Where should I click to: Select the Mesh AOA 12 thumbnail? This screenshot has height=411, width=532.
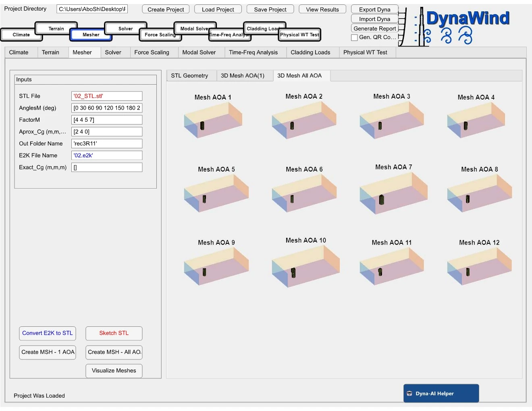coord(479,266)
